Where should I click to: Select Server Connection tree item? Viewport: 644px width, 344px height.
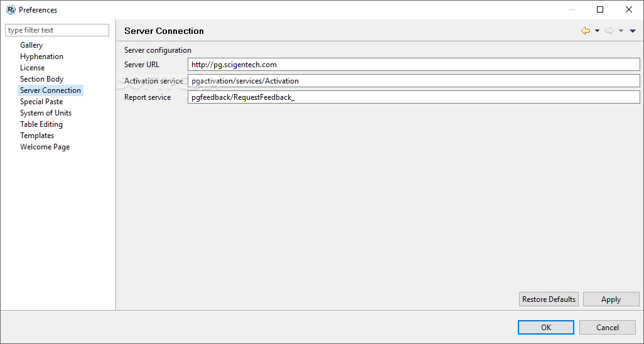[x=50, y=90]
